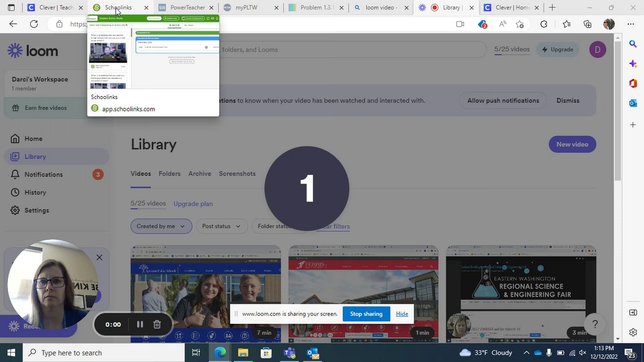Refresh the page
This screenshot has width=644, height=362.
pos(34,24)
